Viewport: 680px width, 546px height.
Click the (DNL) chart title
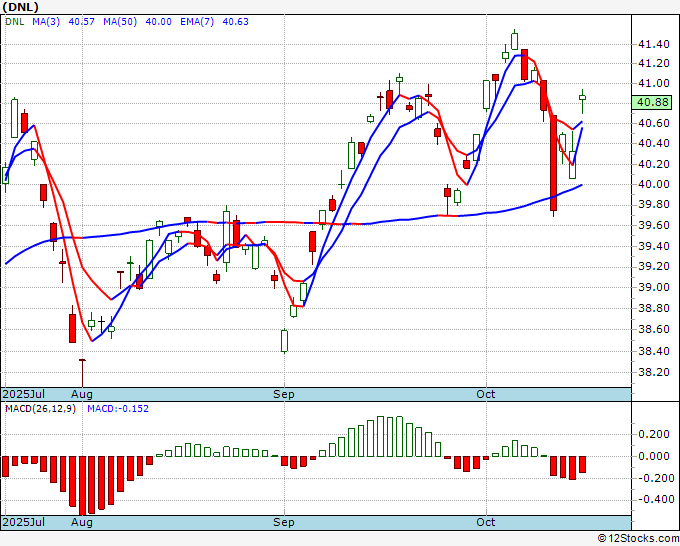(x=21, y=7)
